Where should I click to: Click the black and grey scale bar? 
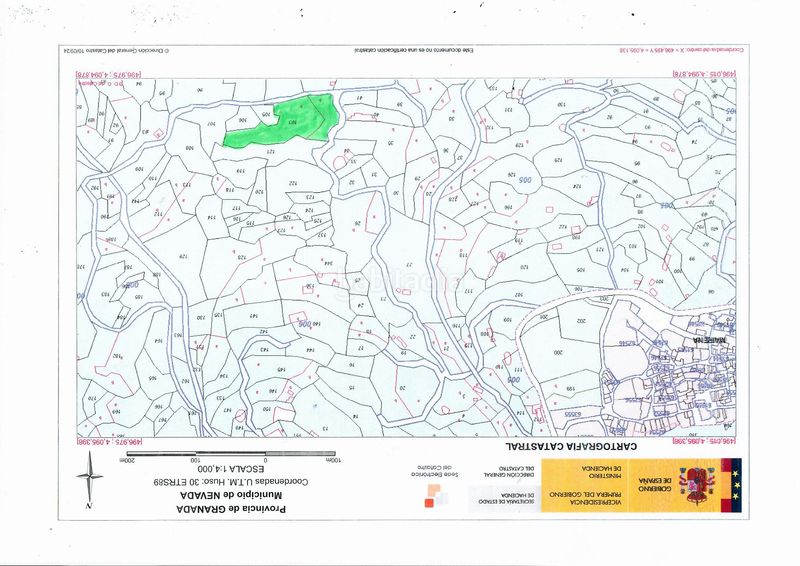pyautogui.click(x=231, y=453)
